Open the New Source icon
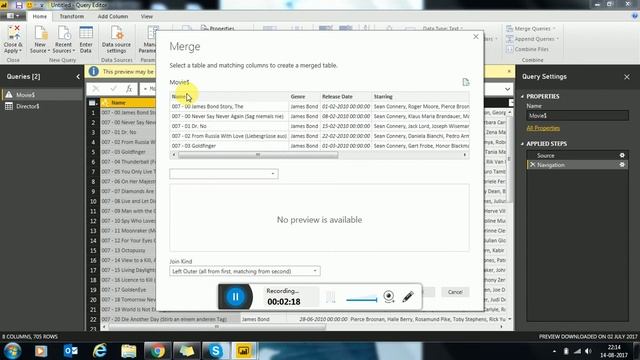Screen dimensions: 640x360 pos(40,39)
